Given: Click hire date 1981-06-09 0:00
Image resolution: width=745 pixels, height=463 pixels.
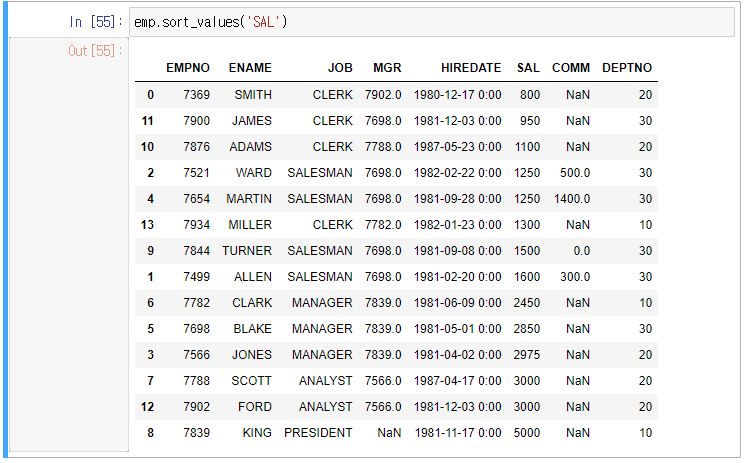Looking at the screenshot, I should (x=458, y=303).
